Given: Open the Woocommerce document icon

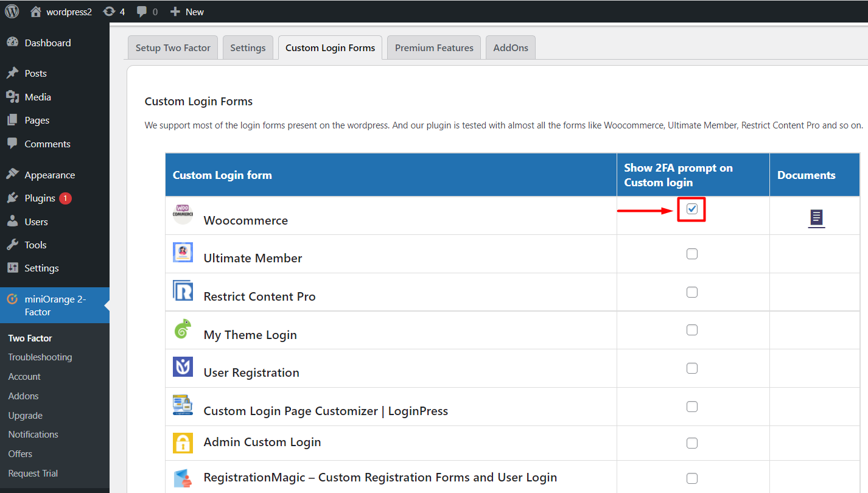Looking at the screenshot, I should click(x=816, y=218).
